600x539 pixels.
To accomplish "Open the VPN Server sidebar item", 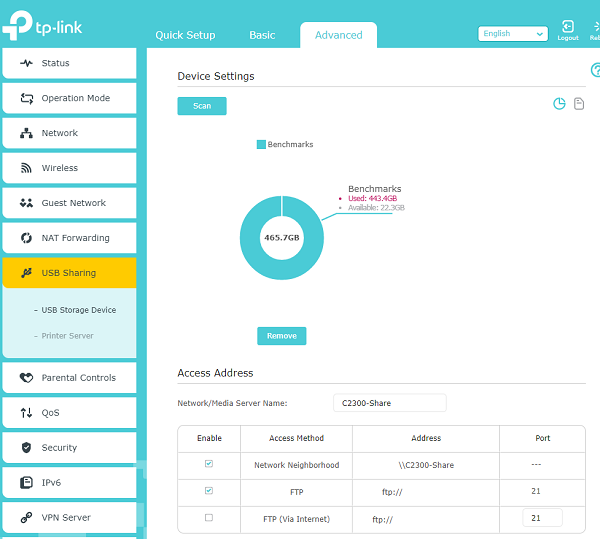I will tap(69, 518).
